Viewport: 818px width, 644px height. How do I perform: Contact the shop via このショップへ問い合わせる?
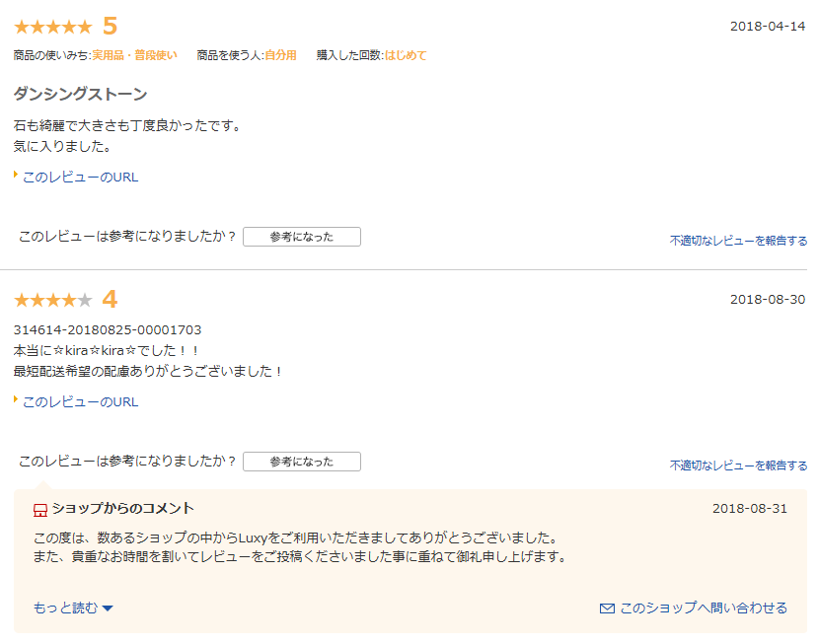[x=704, y=608]
